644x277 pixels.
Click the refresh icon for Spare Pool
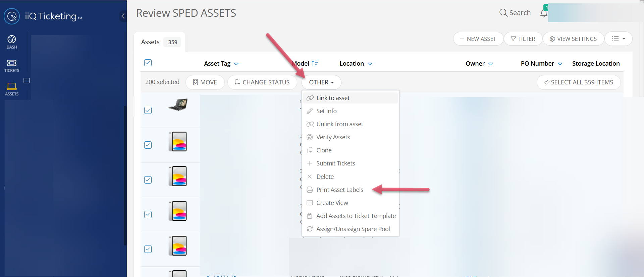[310, 229]
